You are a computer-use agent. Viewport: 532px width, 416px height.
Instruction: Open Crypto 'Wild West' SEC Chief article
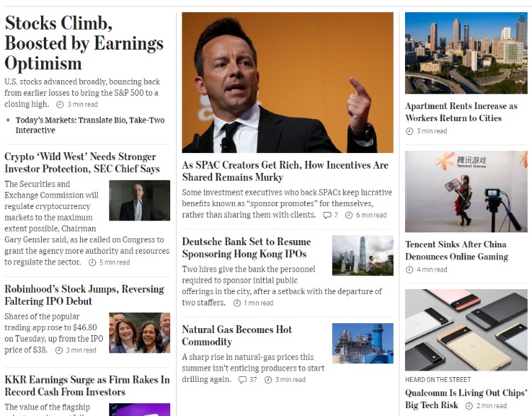[x=82, y=163]
